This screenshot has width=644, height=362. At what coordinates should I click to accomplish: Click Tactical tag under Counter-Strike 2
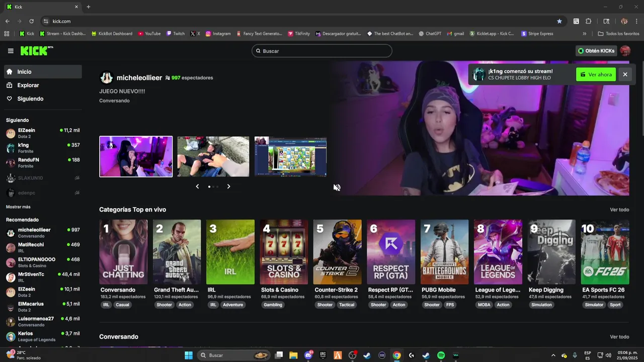[347, 305]
